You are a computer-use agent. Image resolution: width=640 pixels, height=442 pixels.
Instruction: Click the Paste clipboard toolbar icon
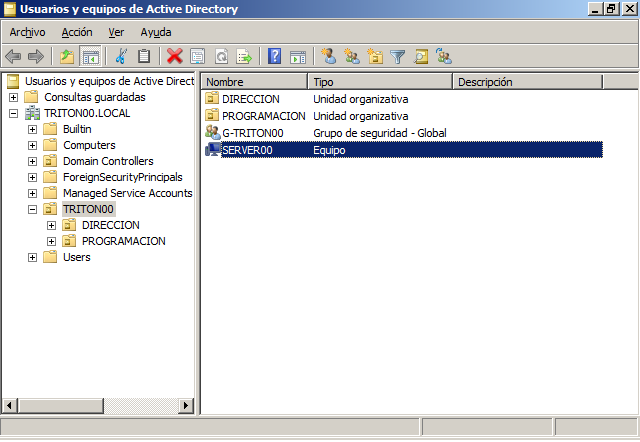tap(144, 56)
